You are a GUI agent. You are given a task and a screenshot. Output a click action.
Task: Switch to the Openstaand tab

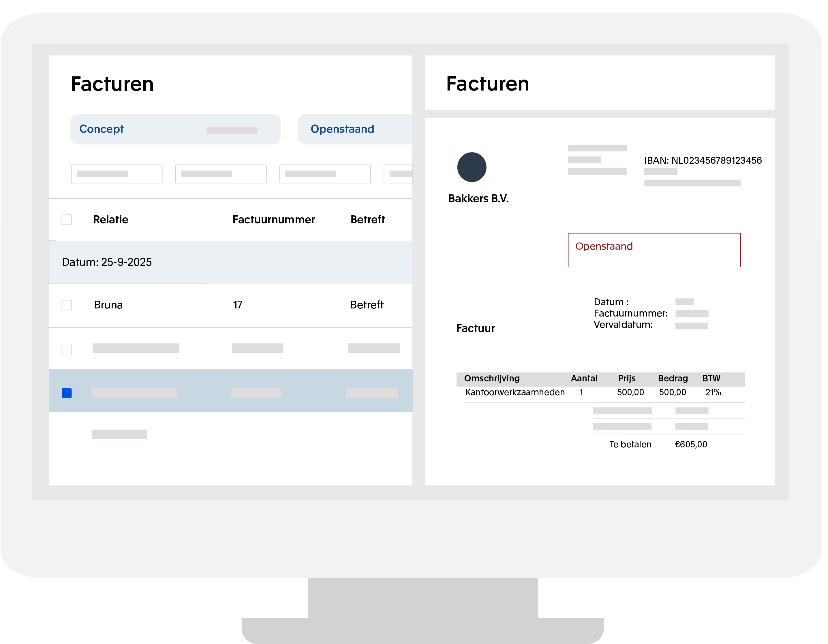(342, 129)
